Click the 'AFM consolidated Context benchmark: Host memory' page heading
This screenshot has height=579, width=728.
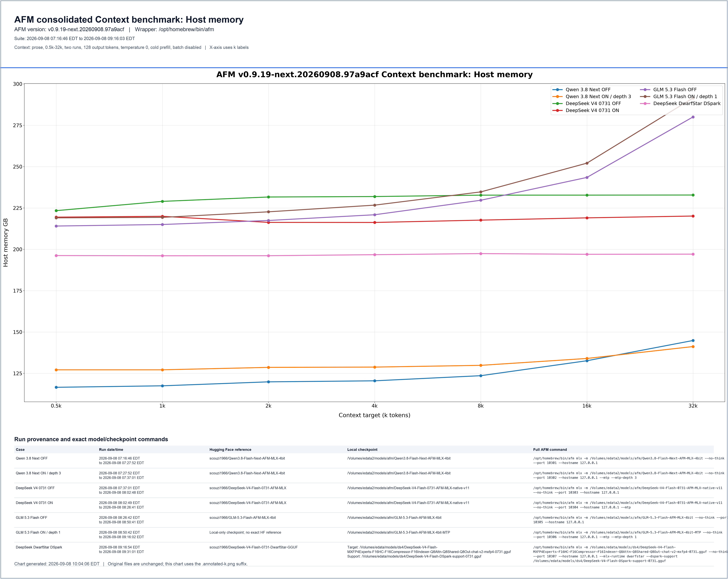pyautogui.click(x=129, y=20)
